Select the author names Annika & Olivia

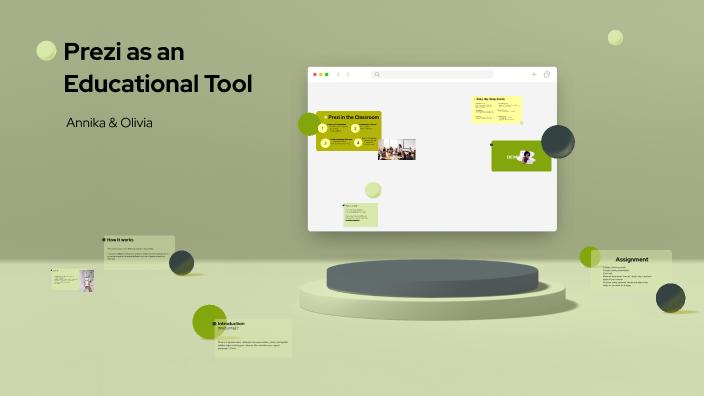pos(109,123)
